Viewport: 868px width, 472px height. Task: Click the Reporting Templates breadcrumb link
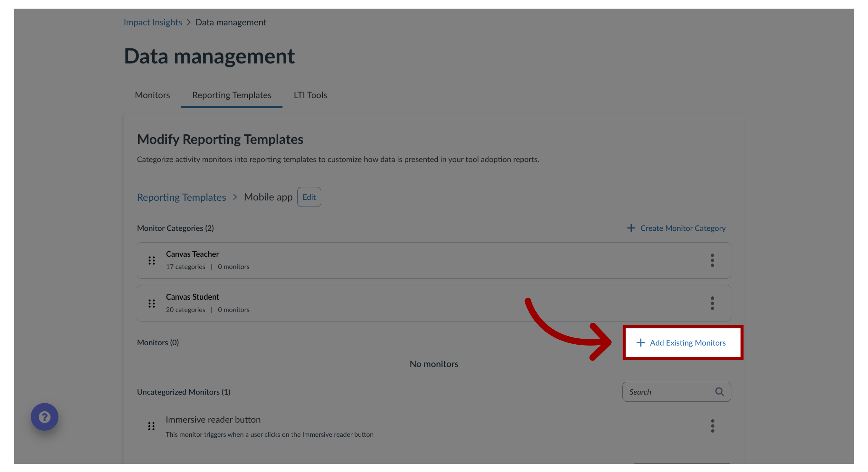click(x=181, y=197)
